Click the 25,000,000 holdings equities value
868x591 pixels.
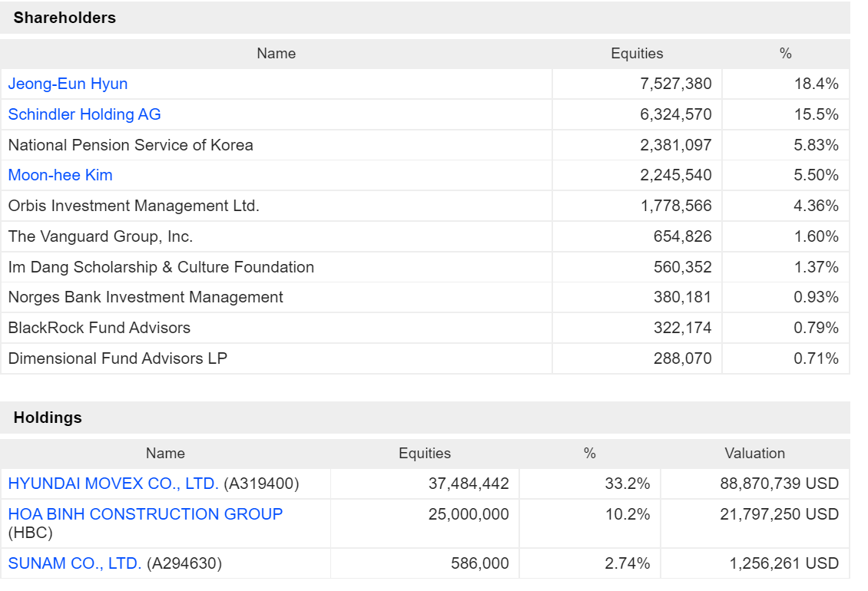(x=469, y=514)
